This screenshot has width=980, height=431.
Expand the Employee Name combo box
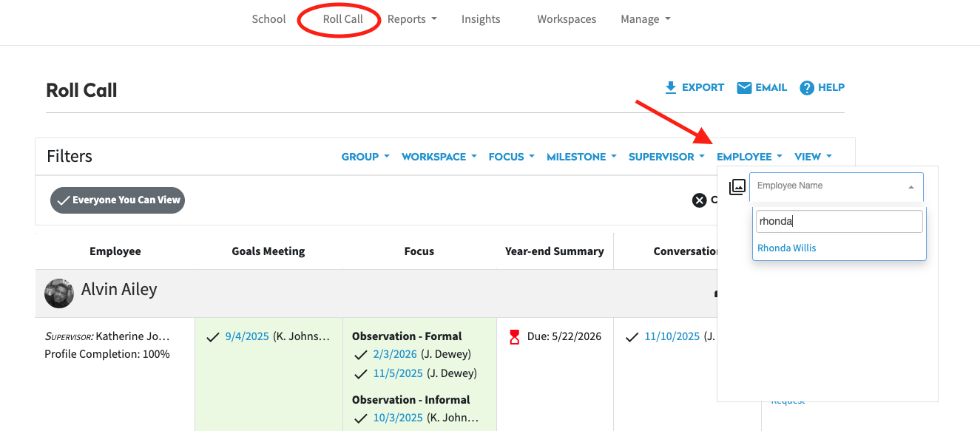836,186
